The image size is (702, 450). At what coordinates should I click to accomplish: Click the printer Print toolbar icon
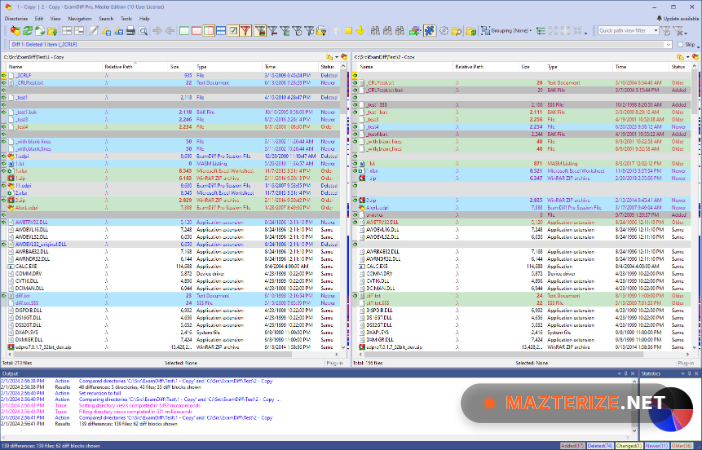click(131, 30)
